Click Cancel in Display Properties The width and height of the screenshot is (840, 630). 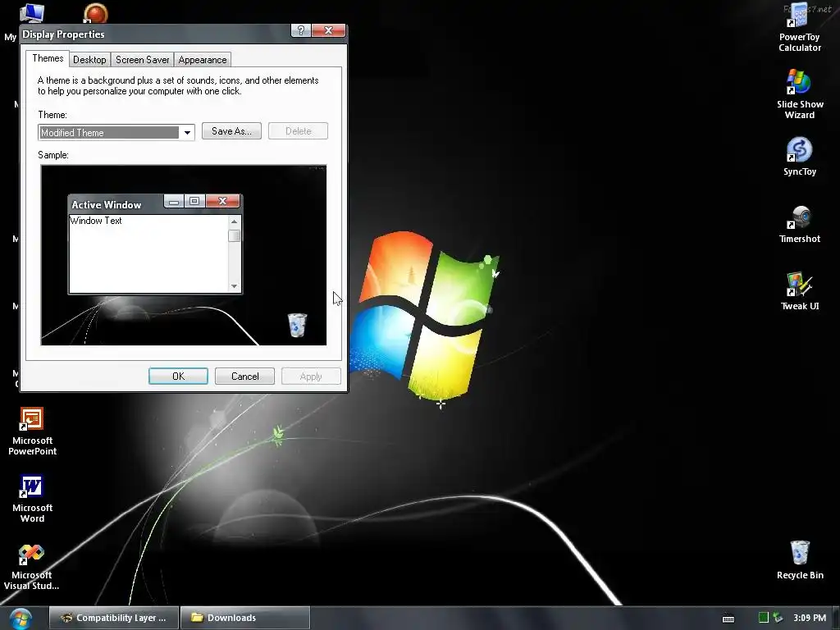click(244, 376)
